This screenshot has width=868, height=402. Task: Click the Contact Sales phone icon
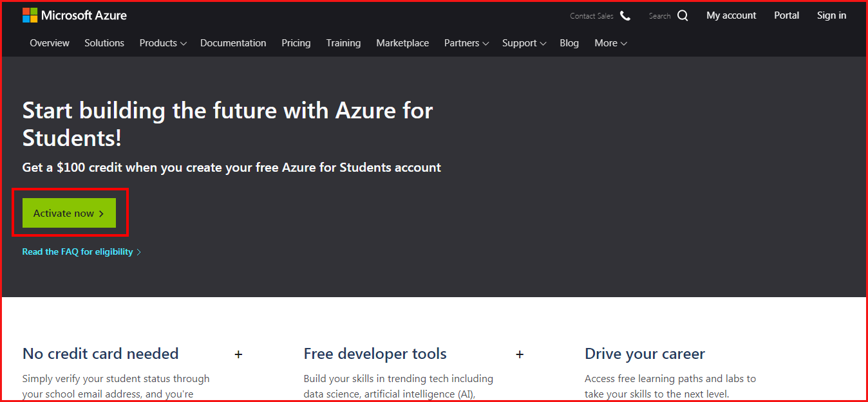[x=625, y=15]
